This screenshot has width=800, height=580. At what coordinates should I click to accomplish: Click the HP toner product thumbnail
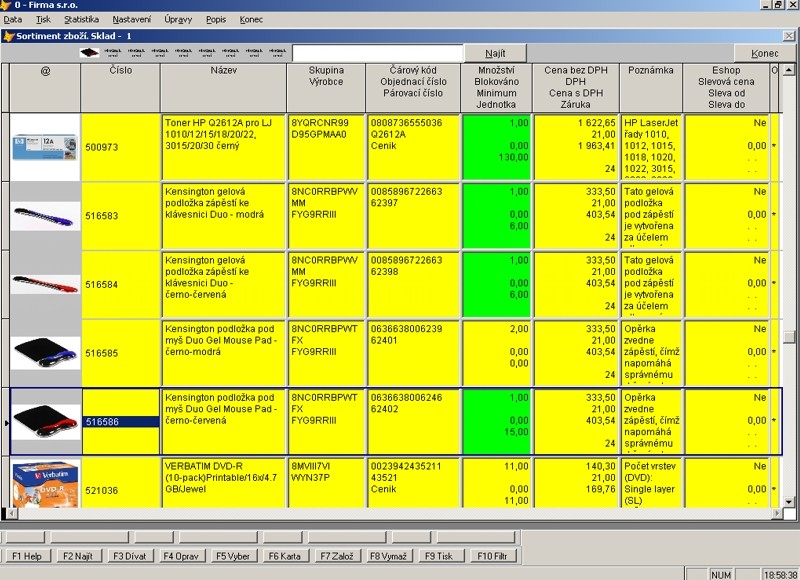(x=45, y=146)
